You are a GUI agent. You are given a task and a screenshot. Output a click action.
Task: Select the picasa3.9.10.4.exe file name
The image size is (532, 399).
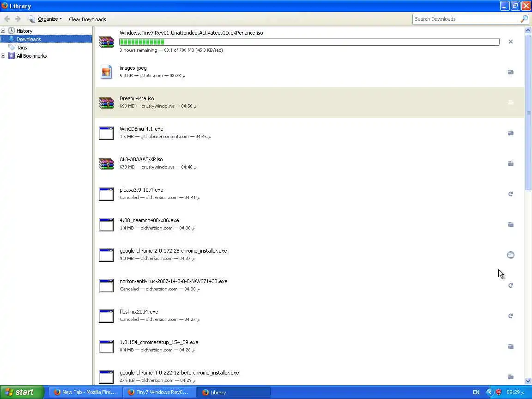(141, 190)
